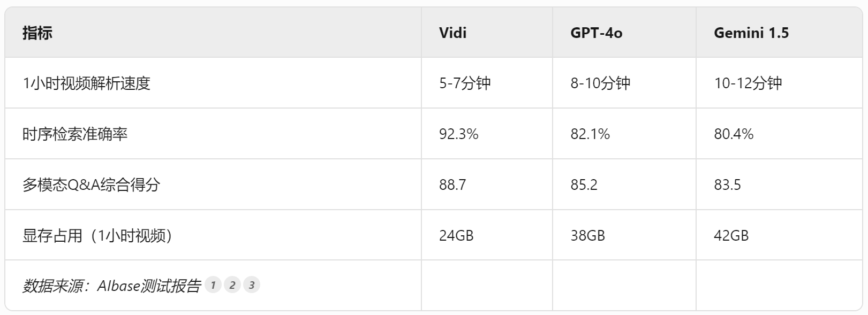Click citation badge number 1
The image size is (868, 315).
pos(213,285)
